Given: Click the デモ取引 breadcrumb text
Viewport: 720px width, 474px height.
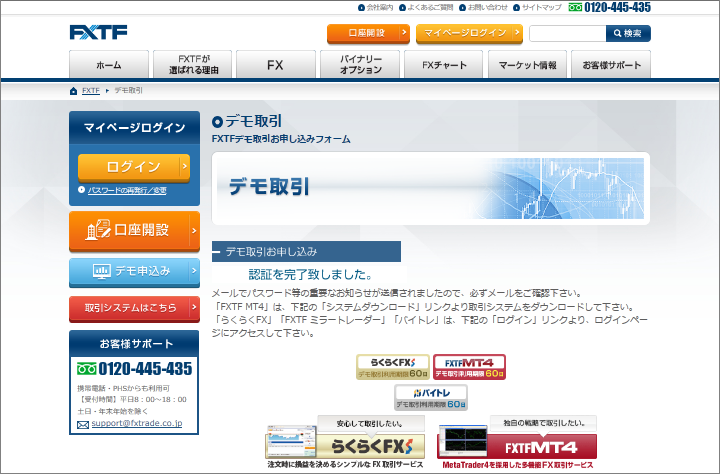Looking at the screenshot, I should click(x=128, y=91).
